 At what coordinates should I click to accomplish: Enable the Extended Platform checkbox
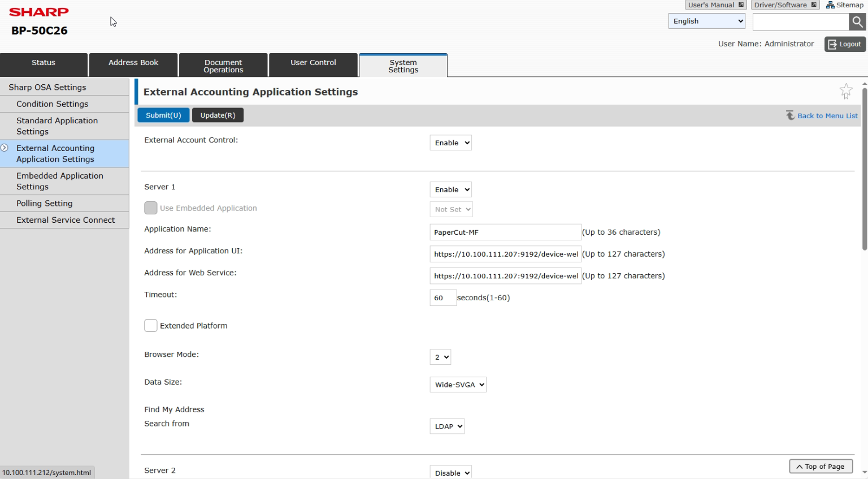151,326
